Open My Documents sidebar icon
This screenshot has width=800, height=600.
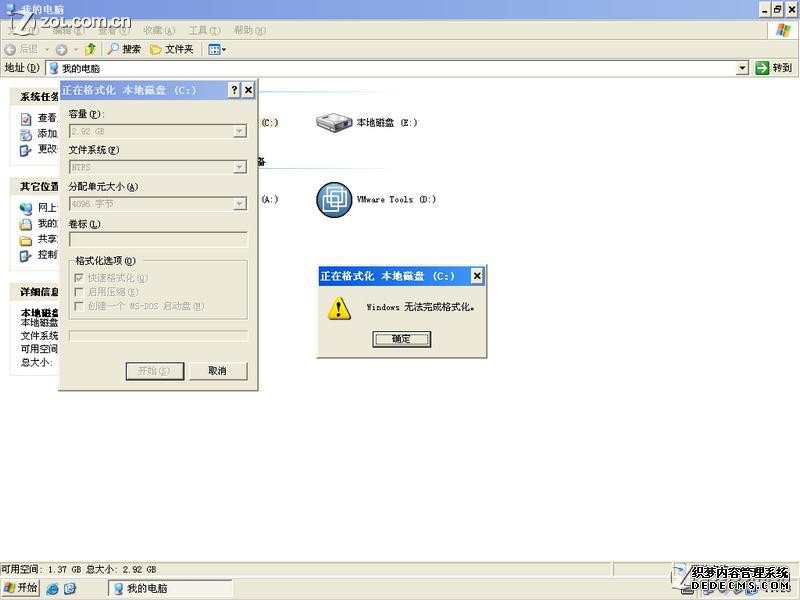26,224
